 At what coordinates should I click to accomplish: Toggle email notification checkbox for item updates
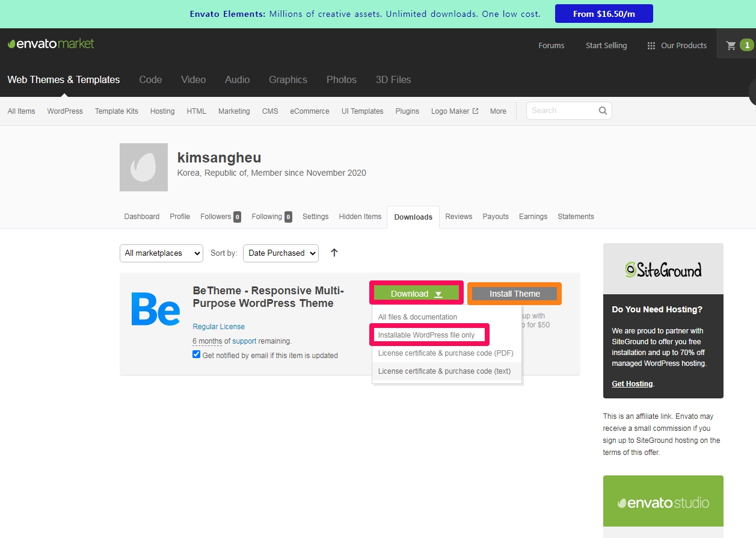tap(196, 354)
